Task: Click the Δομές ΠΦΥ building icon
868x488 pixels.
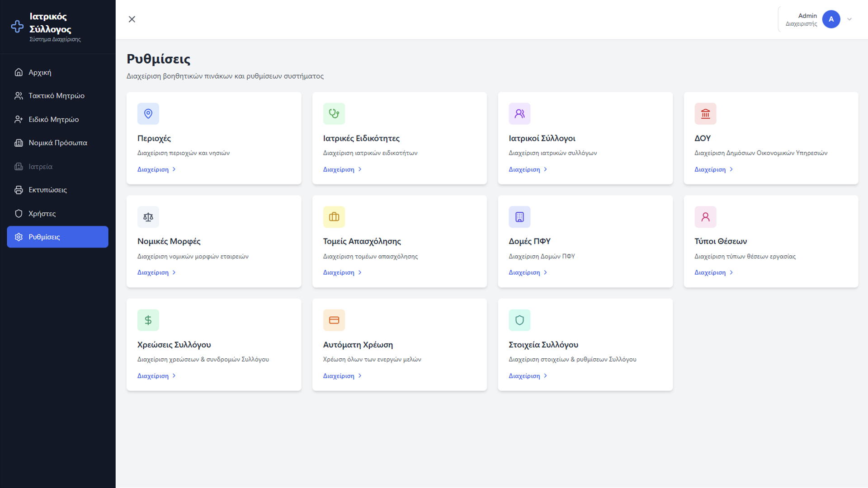Action: (x=519, y=217)
